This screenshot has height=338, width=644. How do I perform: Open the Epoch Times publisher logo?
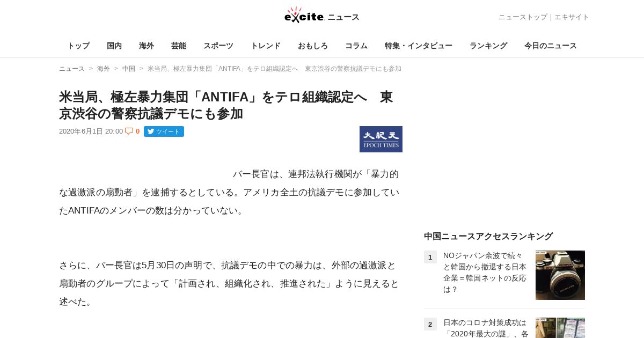coord(381,139)
